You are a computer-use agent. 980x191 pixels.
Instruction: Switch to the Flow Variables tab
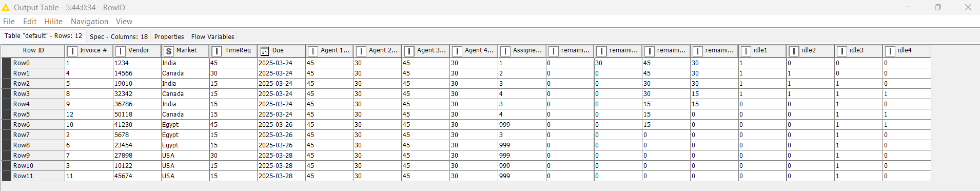coord(212,36)
